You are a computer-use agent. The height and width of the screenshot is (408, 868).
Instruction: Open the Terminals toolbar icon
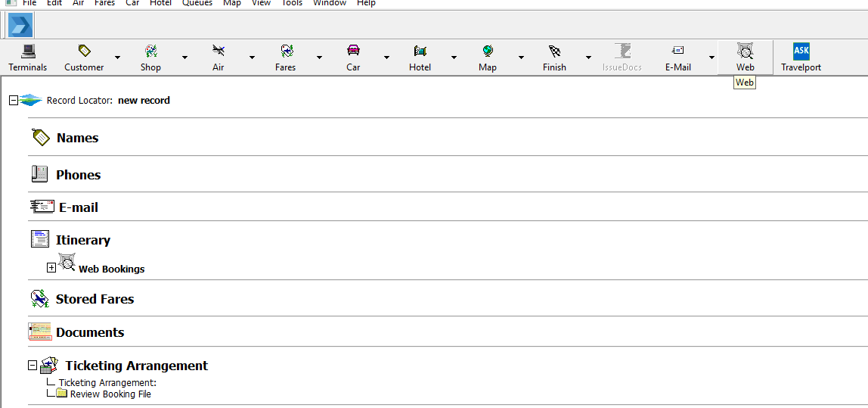pyautogui.click(x=28, y=51)
